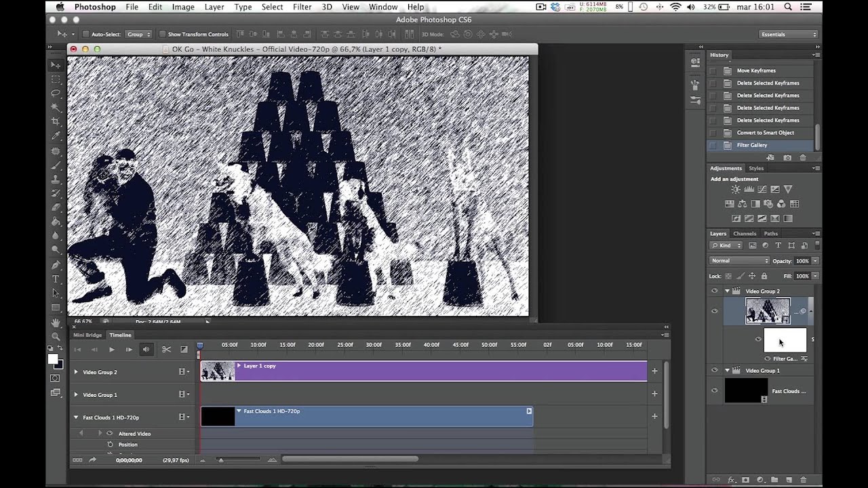Switch to Mini Bridge tab
Viewport: 868px width, 488px height.
click(87, 335)
